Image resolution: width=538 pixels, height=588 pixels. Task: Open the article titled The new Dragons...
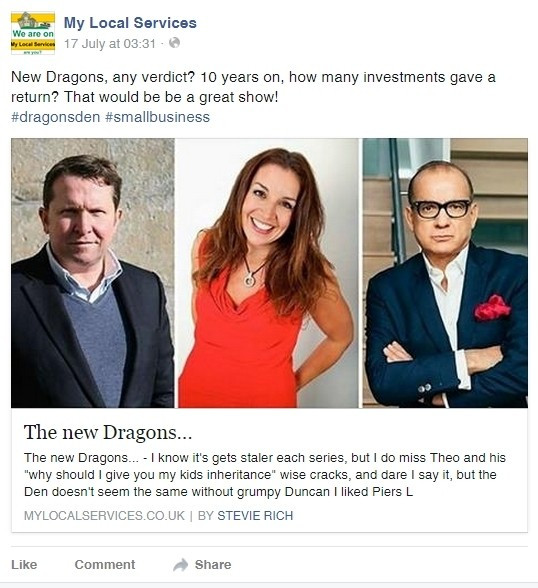[108, 432]
